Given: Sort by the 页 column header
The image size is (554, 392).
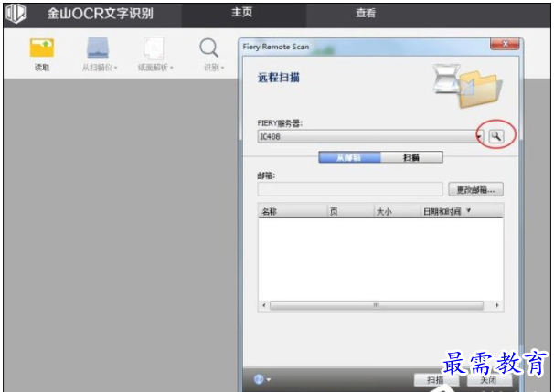Looking at the screenshot, I should pos(350,211).
